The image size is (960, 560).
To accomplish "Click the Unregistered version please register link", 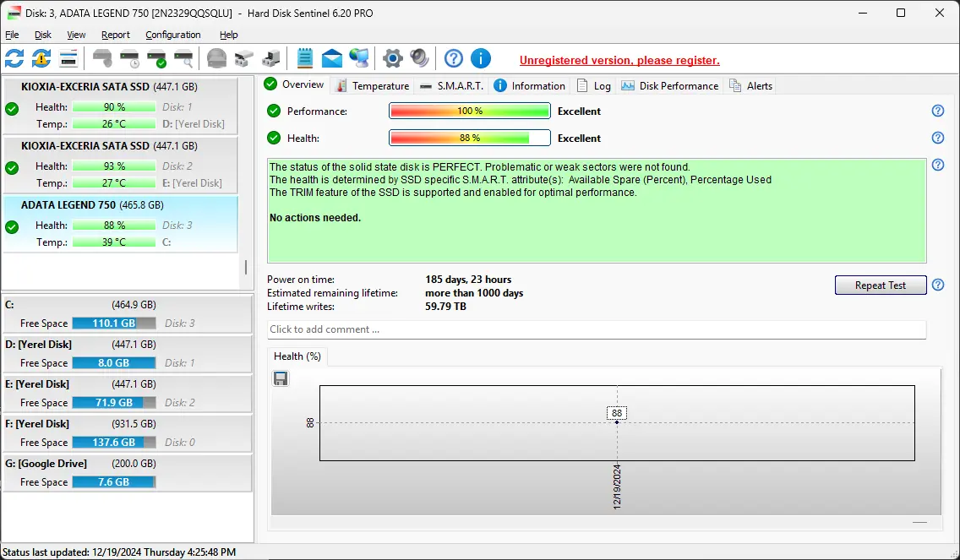I will click(x=619, y=60).
